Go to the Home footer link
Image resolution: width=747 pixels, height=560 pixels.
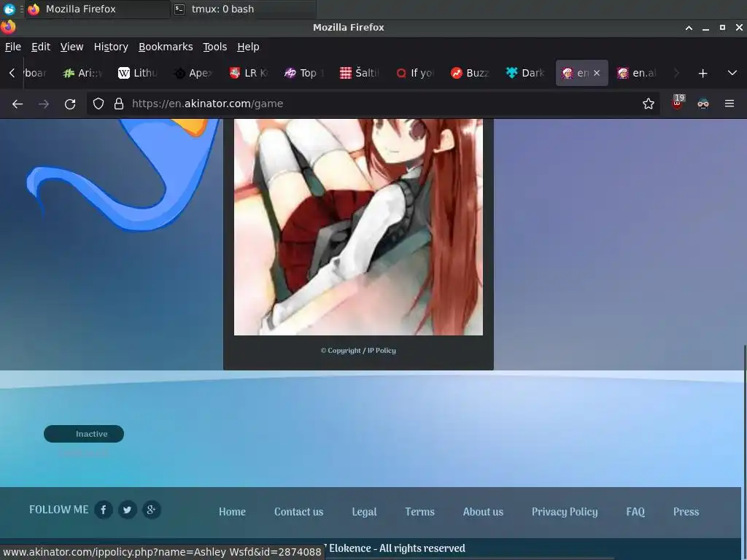coord(232,512)
